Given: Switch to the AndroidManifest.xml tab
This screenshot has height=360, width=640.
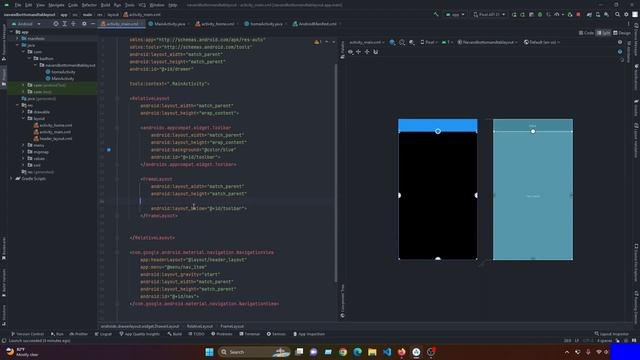Looking at the screenshot, I should [x=315, y=24].
